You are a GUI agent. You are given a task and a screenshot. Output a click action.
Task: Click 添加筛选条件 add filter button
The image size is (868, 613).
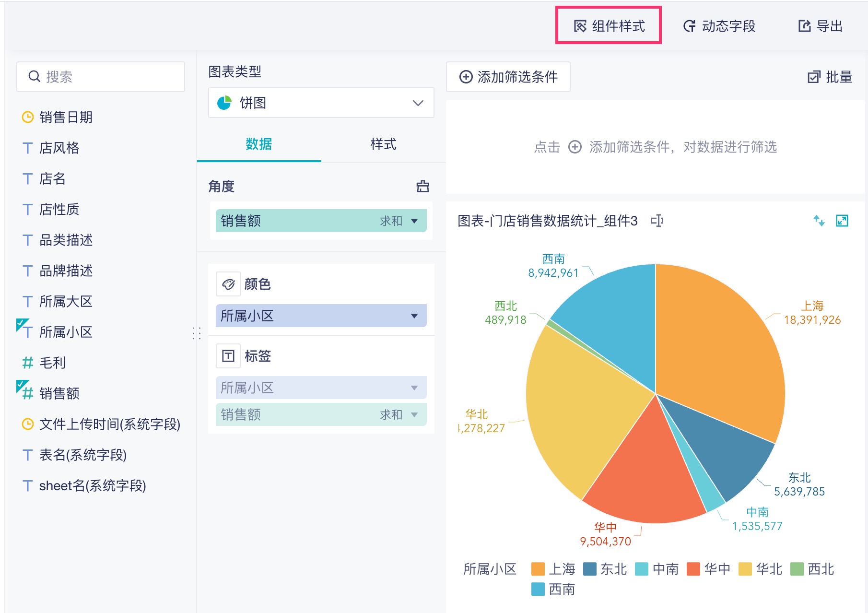508,77
